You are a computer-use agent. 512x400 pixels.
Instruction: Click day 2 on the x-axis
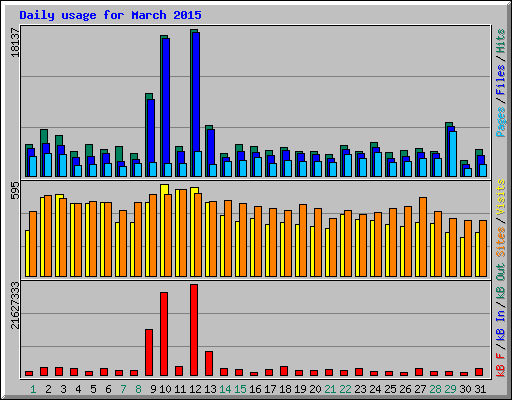(48, 389)
